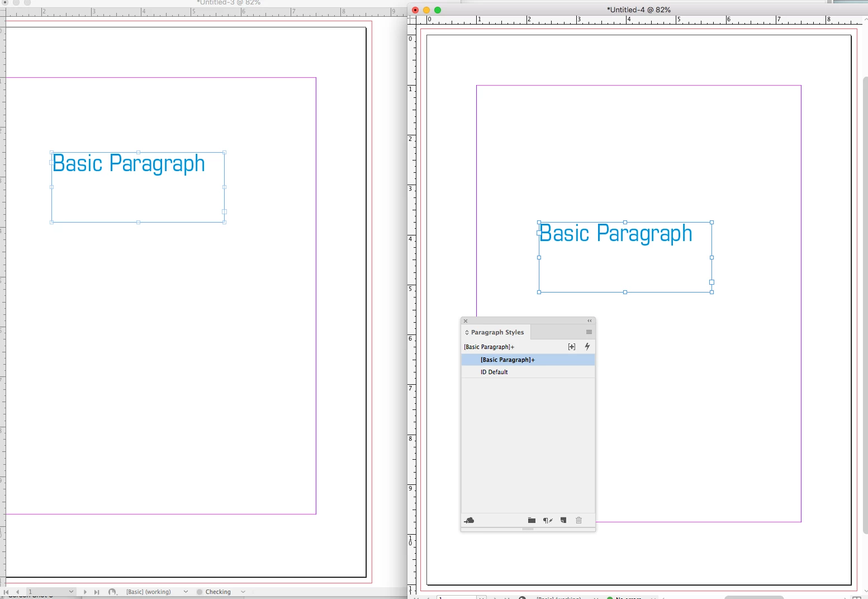868x599 pixels.
Task: Go to first page in Untitled-3
Action: tap(6, 592)
